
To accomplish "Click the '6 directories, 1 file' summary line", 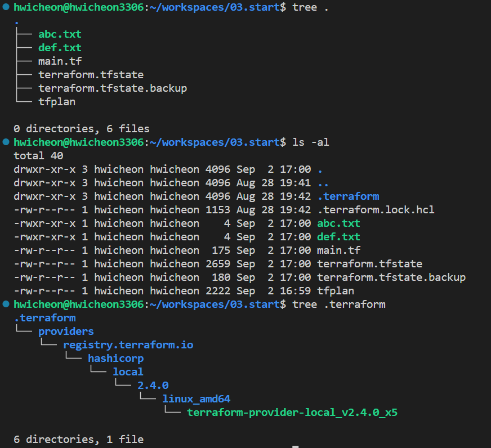I will pos(78,439).
